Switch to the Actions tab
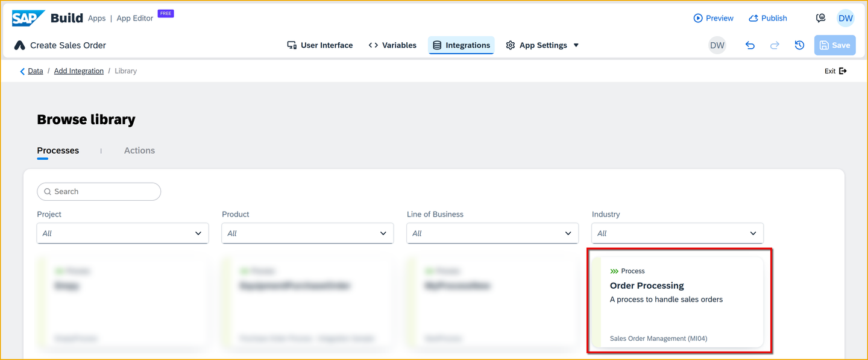868x360 pixels. click(139, 151)
